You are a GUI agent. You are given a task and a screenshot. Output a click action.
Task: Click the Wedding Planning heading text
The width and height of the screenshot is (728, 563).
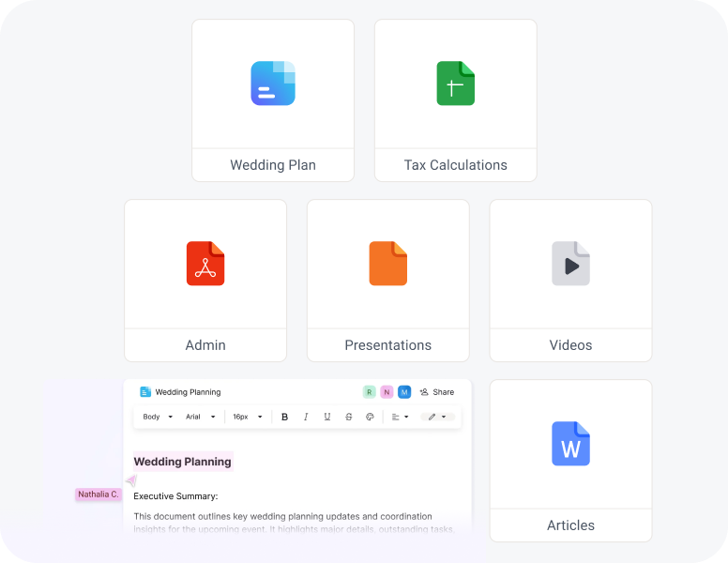183,462
